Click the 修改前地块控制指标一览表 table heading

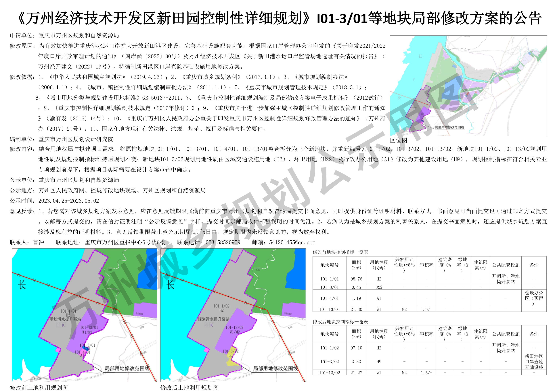(x=340, y=252)
